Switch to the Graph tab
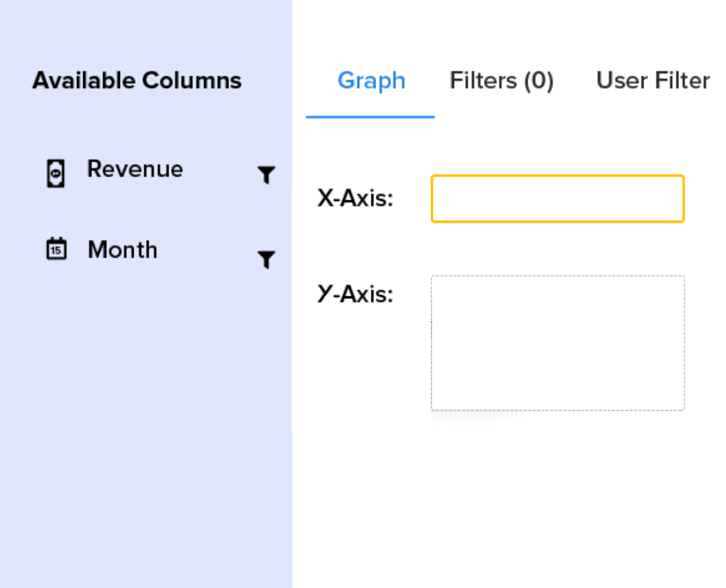 pos(372,81)
